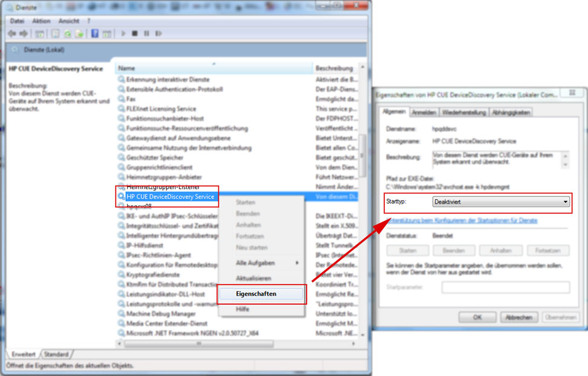Switch to the Erweitert view tab
The height and width of the screenshot is (376, 588).
[x=24, y=354]
